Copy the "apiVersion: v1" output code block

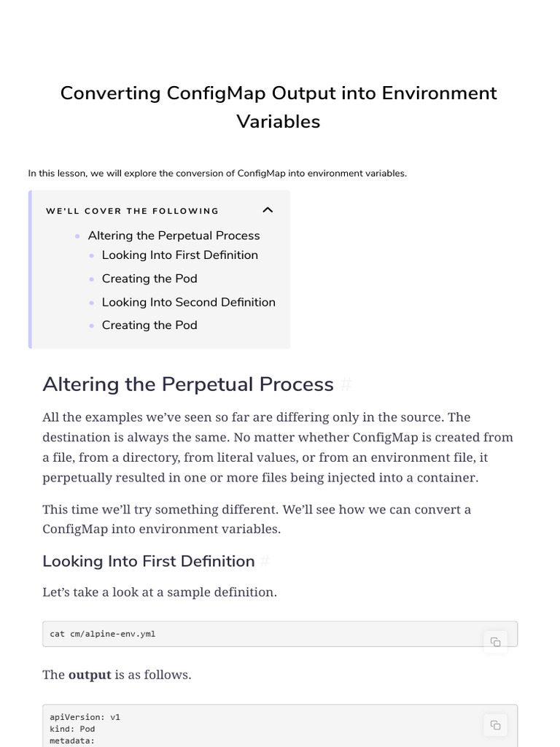(x=495, y=724)
